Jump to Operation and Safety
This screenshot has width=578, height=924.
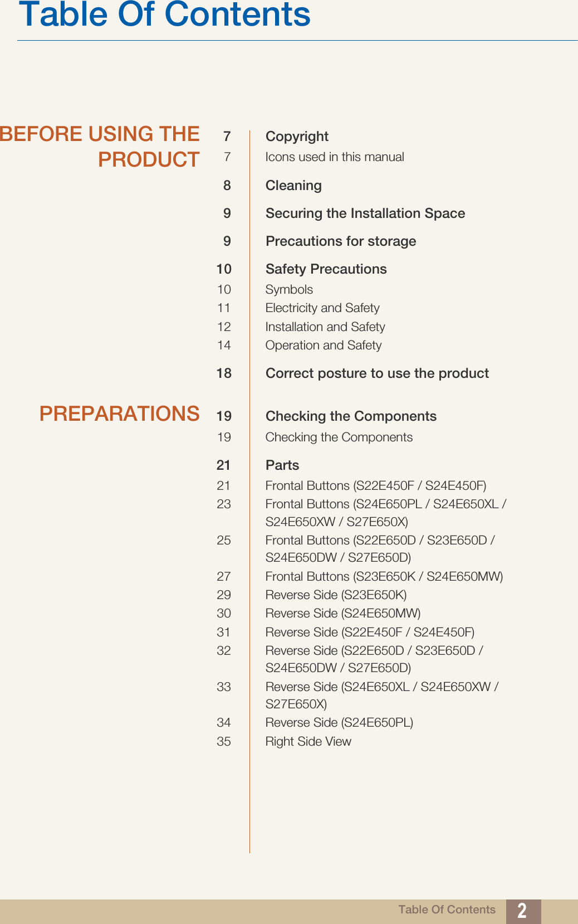click(x=324, y=346)
